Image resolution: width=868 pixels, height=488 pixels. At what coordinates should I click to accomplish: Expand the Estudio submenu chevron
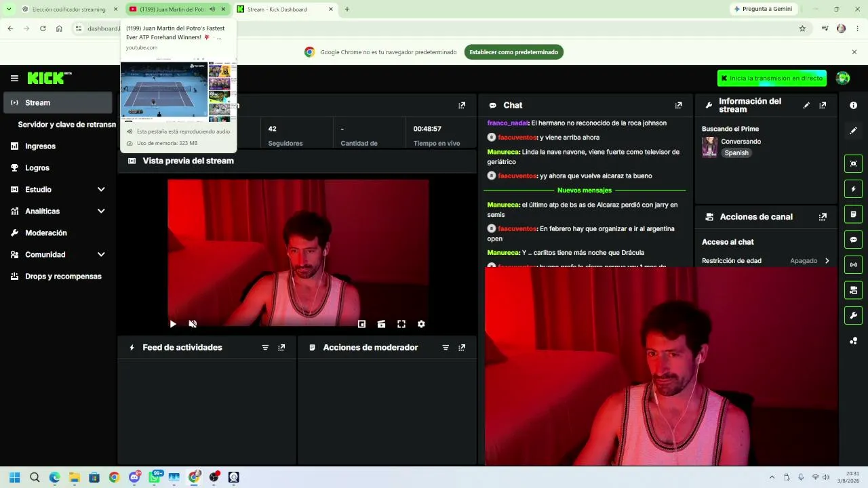click(x=101, y=190)
